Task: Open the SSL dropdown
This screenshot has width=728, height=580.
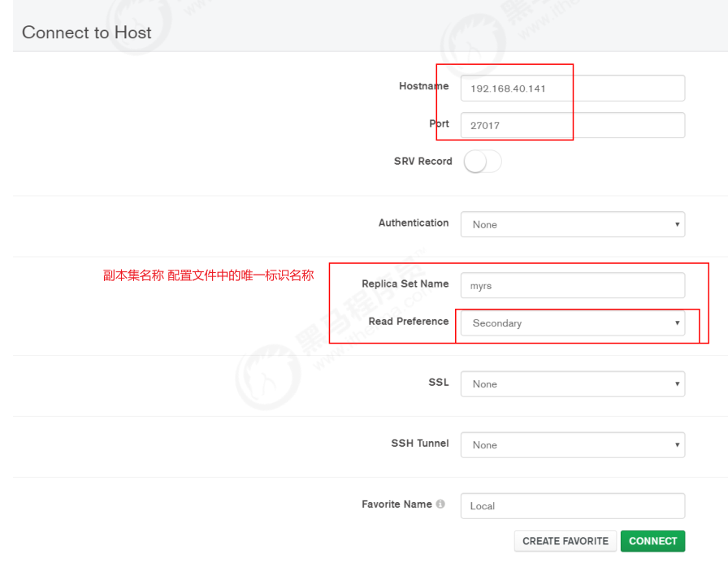Action: pos(572,384)
